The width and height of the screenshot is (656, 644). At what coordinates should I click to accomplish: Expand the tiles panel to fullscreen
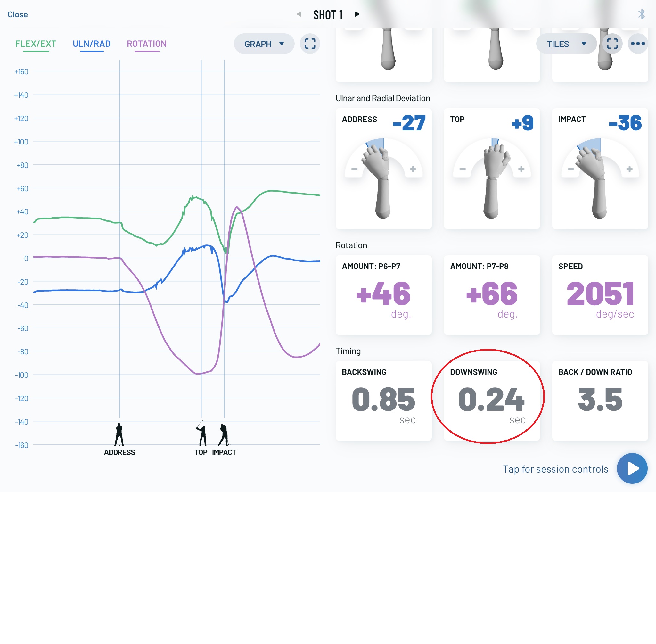612,44
